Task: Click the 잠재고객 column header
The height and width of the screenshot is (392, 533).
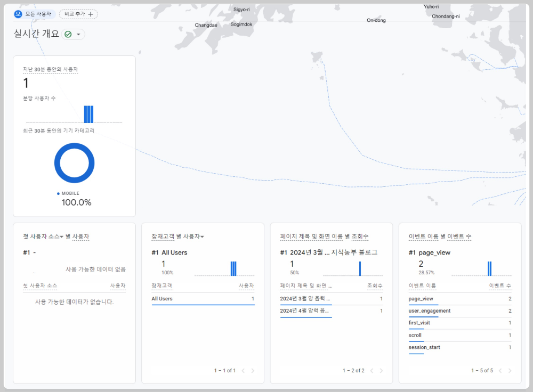Action: tap(162, 286)
